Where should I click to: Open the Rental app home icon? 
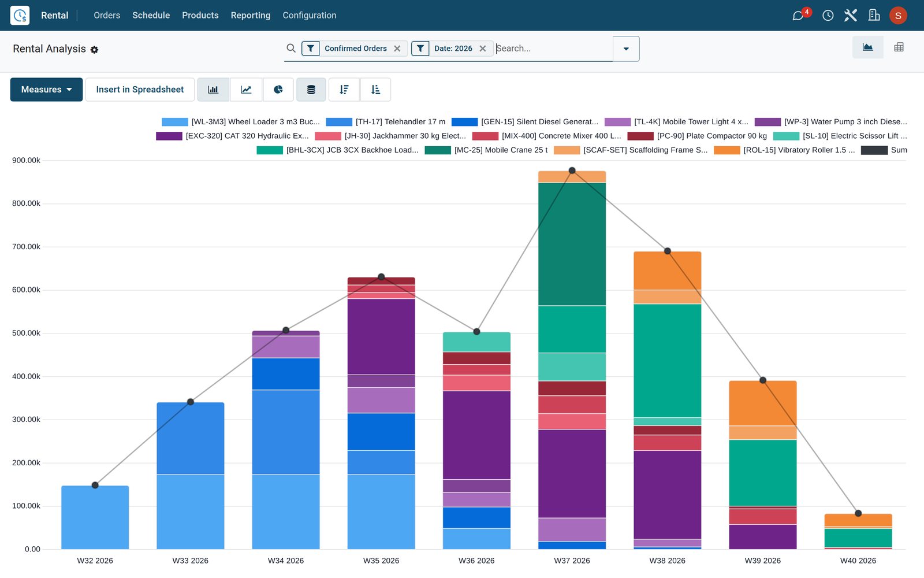[20, 15]
